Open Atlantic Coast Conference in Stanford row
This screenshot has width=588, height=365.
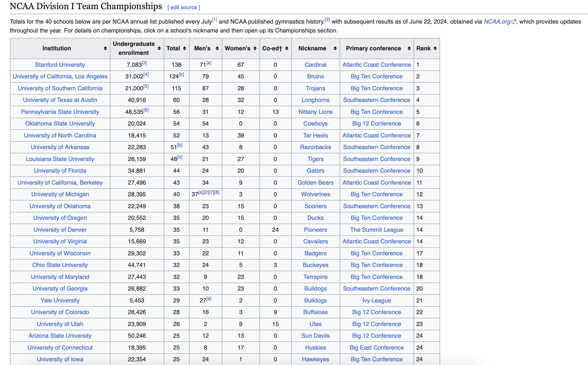tap(377, 65)
